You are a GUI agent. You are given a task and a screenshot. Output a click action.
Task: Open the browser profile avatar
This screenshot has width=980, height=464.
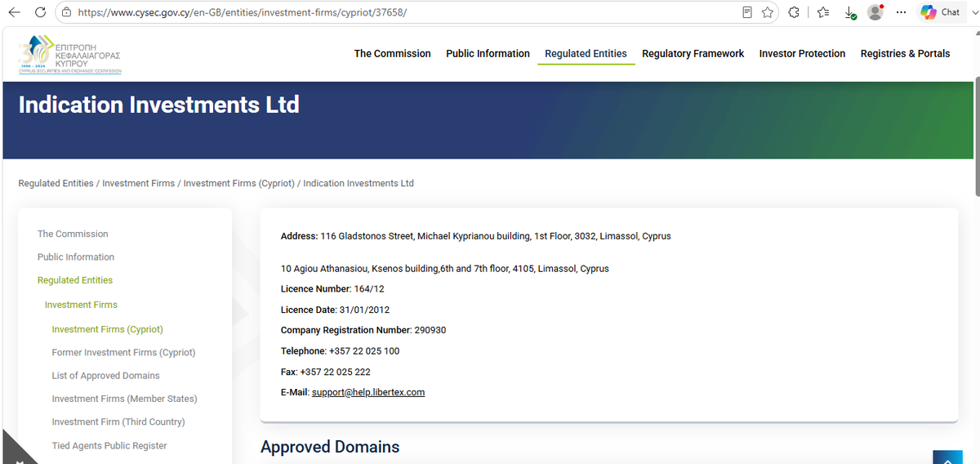(875, 12)
